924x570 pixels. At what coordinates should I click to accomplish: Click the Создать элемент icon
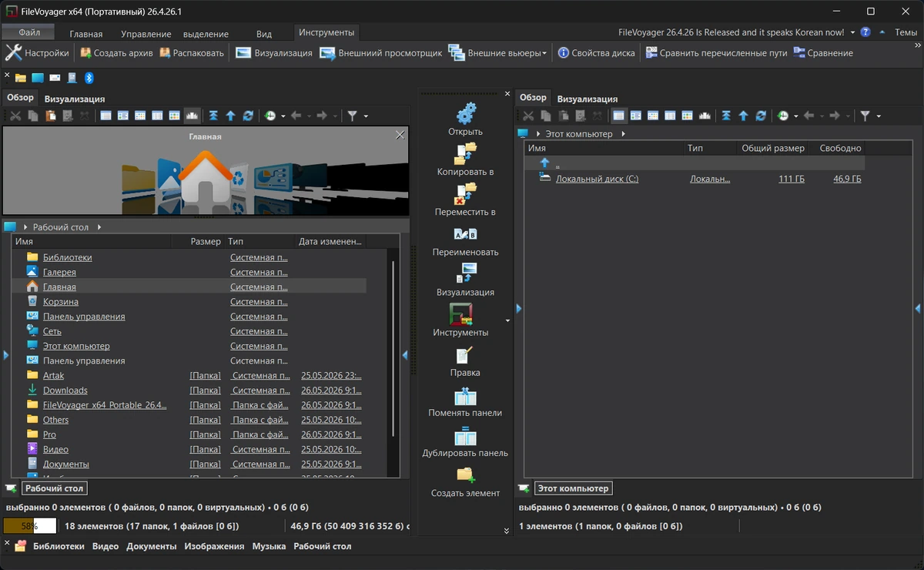[465, 475]
